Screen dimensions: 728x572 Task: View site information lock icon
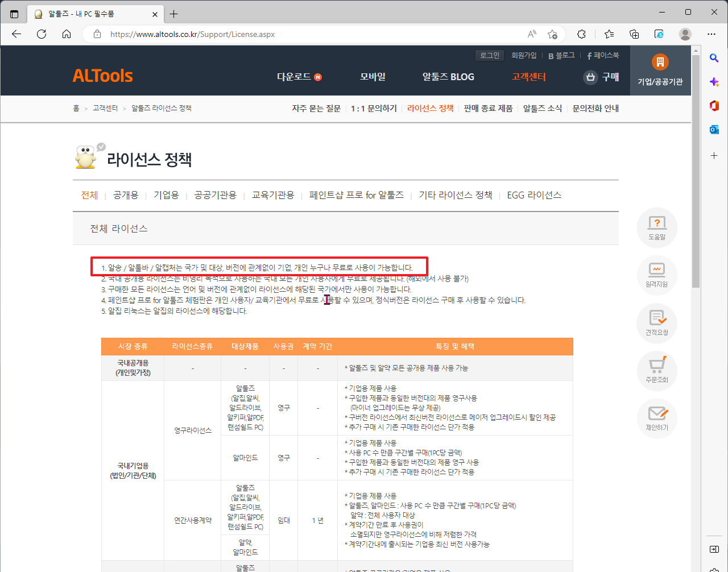tap(97, 34)
